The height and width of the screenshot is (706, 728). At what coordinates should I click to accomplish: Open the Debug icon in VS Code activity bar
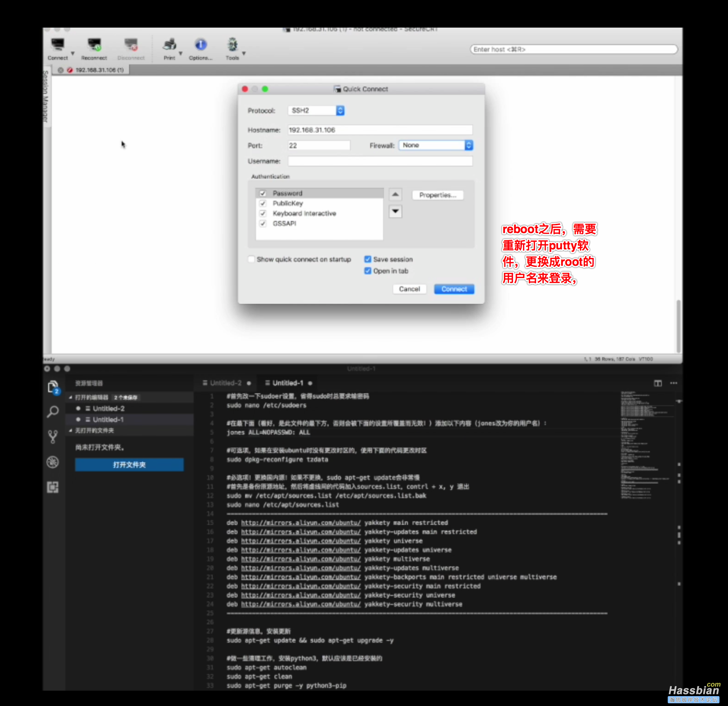tap(53, 462)
